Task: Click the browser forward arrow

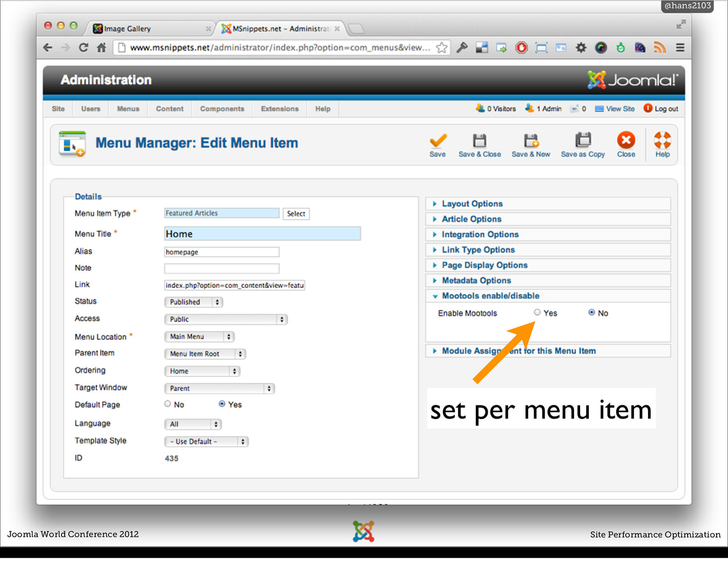Action: tap(66, 47)
